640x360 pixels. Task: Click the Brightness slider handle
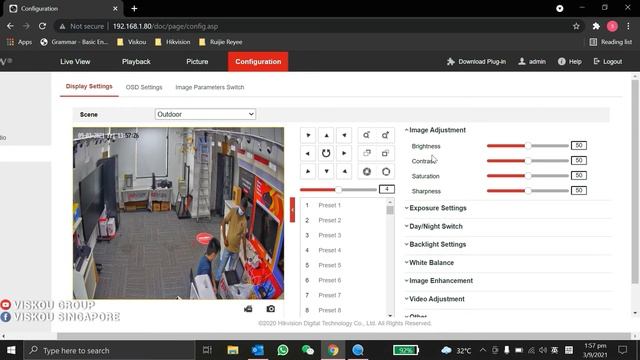click(x=528, y=146)
